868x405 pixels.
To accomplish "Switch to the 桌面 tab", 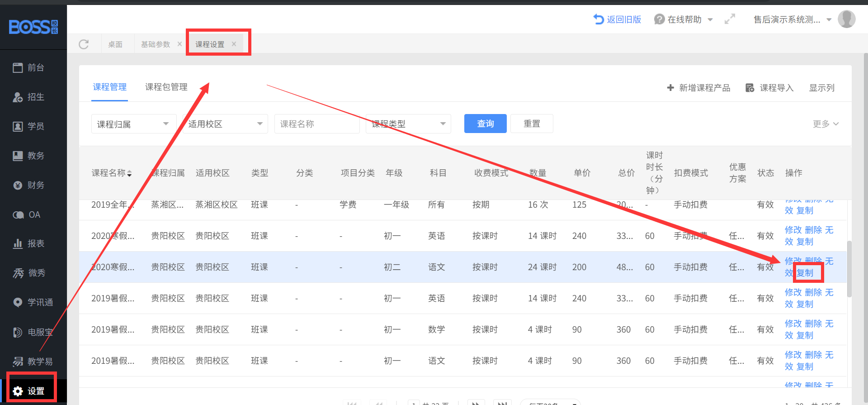I will [115, 44].
